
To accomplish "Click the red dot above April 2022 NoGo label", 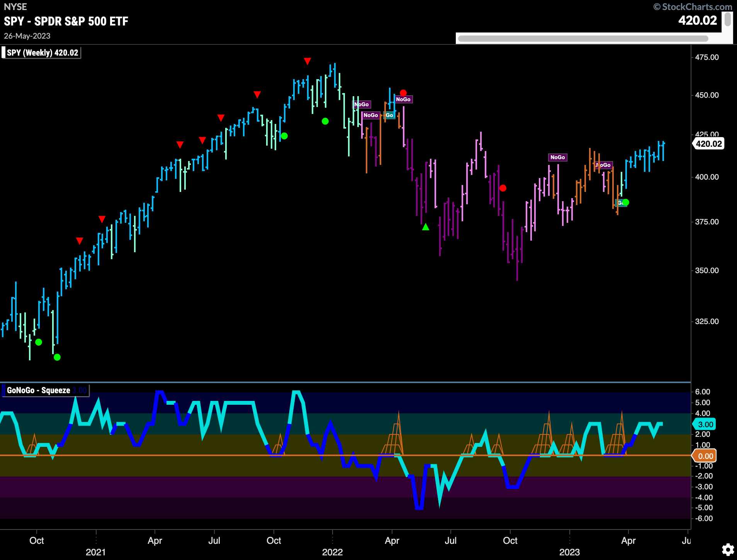I will [403, 93].
